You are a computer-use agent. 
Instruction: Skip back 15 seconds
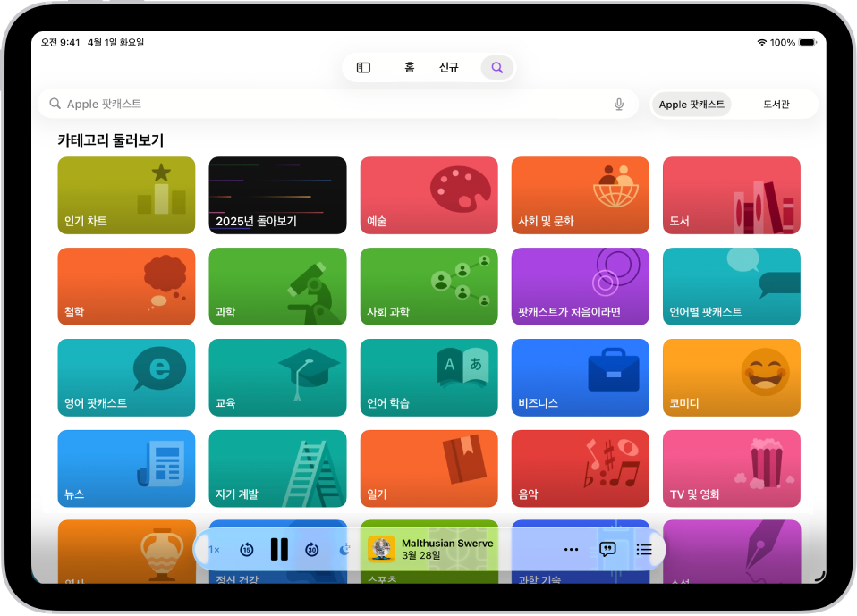pos(247,549)
